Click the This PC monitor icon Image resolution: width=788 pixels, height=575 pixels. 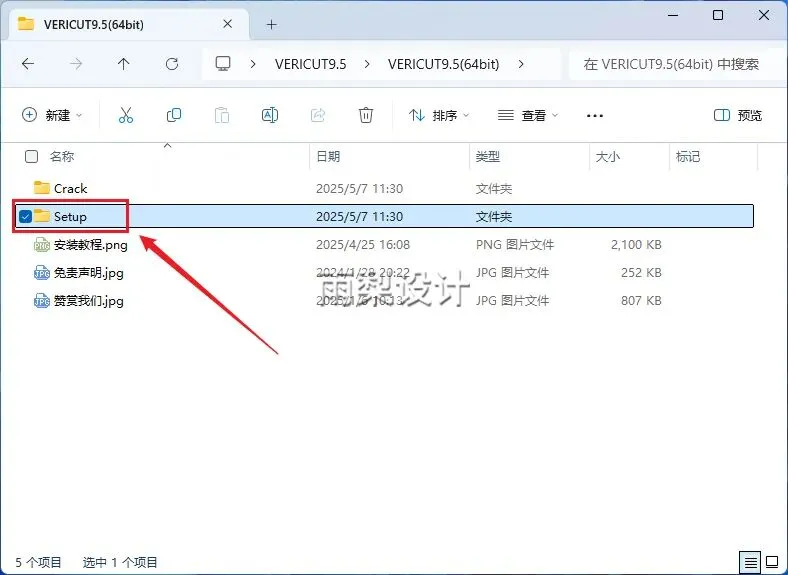[x=223, y=64]
